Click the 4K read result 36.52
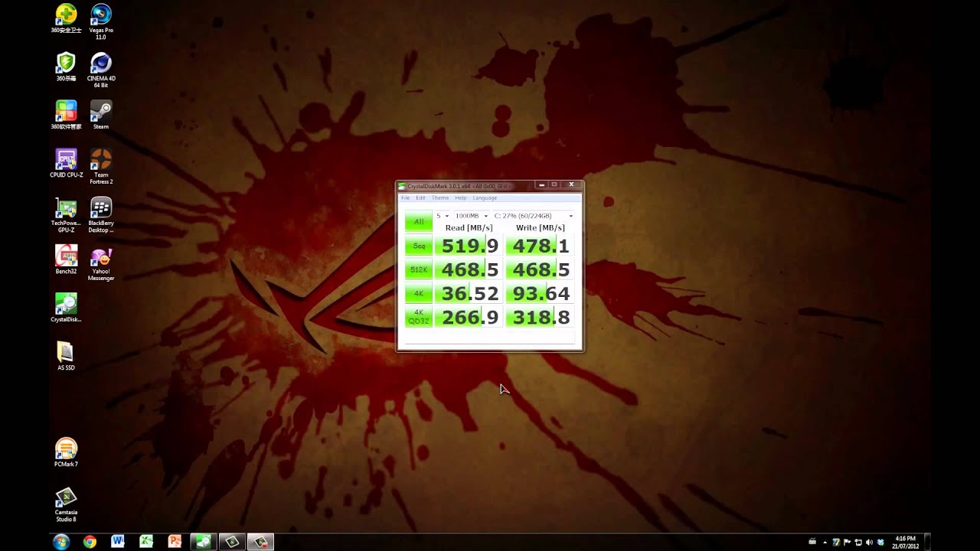The image size is (980, 551). 469,293
